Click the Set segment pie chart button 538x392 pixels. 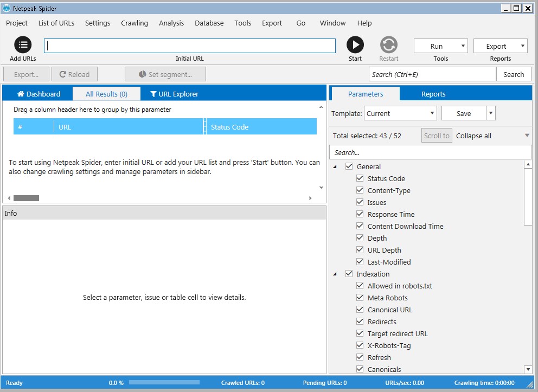(x=165, y=74)
